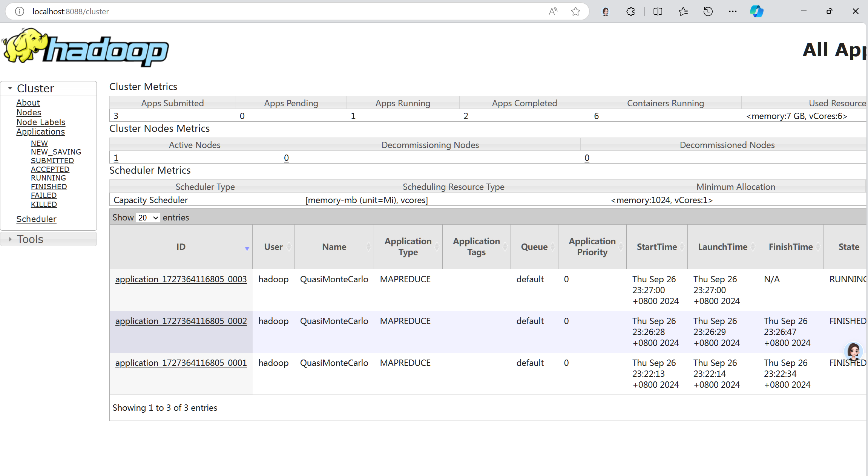Viewport: 868px width, 476px height.
Task: Open application_1727364116805_0002 details
Action: (181, 321)
